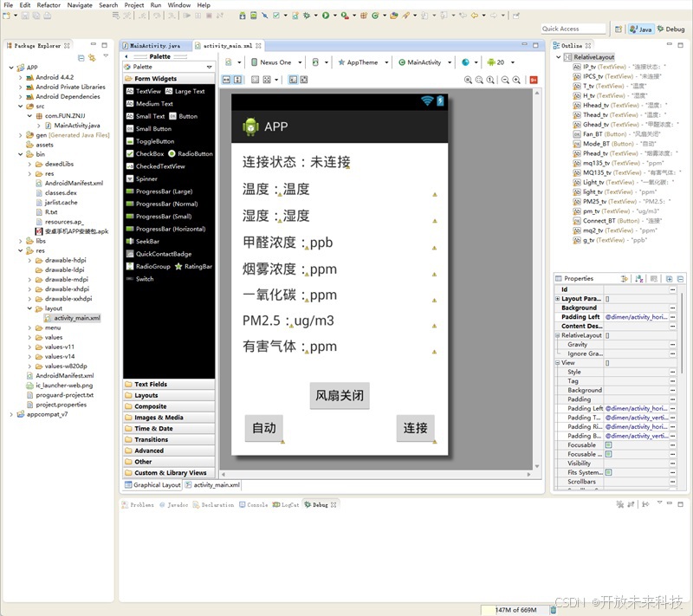
Task: Switch to the MainActivity.java editor tab
Action: click(155, 46)
